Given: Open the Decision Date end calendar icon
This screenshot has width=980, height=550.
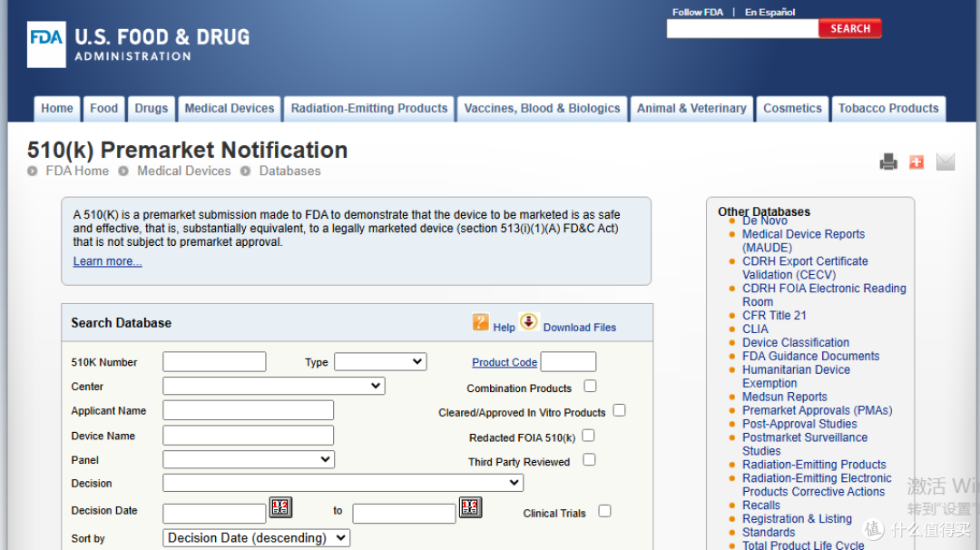Looking at the screenshot, I should click(470, 506).
